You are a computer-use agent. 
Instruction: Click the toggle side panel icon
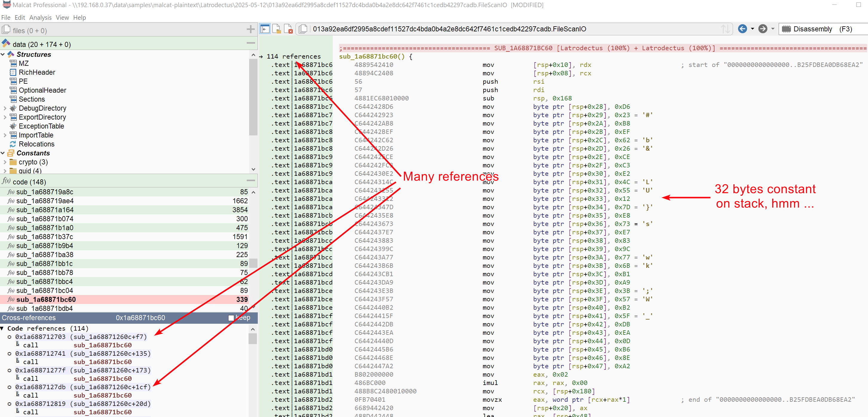(x=265, y=29)
